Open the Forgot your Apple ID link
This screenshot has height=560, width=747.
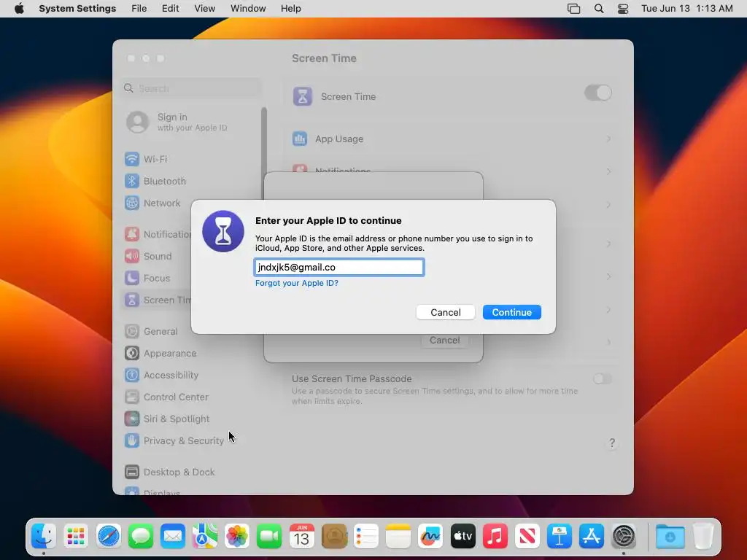297,283
